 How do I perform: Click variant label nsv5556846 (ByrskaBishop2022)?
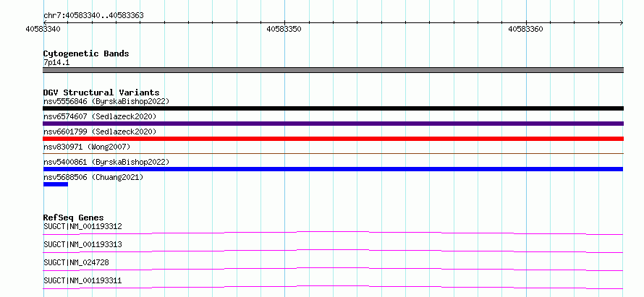click(106, 101)
